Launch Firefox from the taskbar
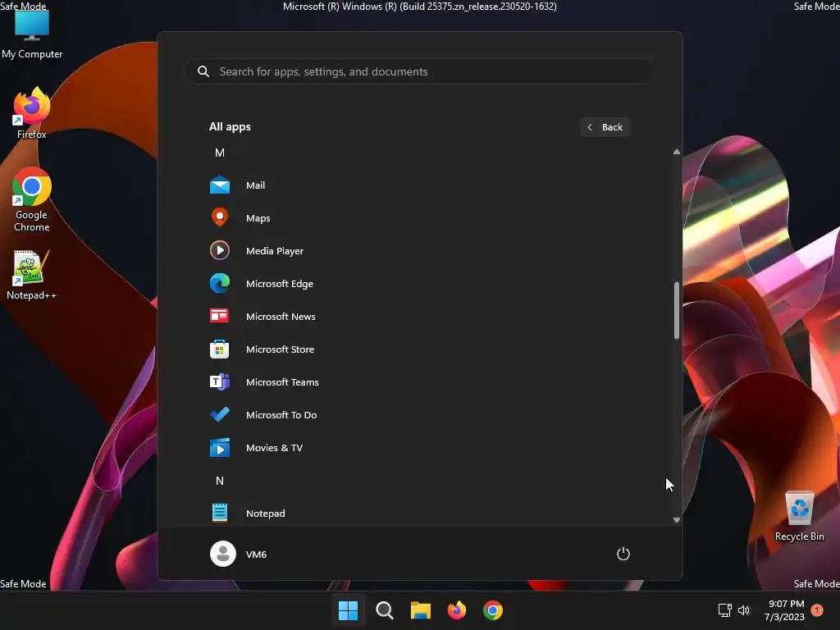This screenshot has height=630, width=840. pyautogui.click(x=457, y=610)
